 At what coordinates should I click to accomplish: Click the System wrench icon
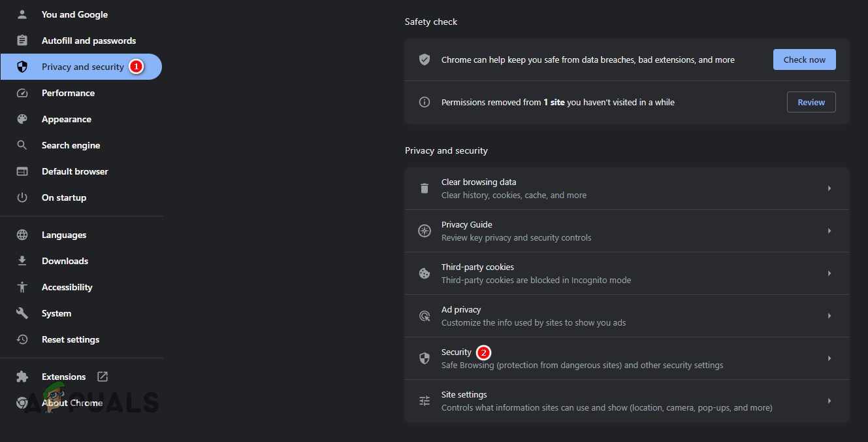coord(22,313)
